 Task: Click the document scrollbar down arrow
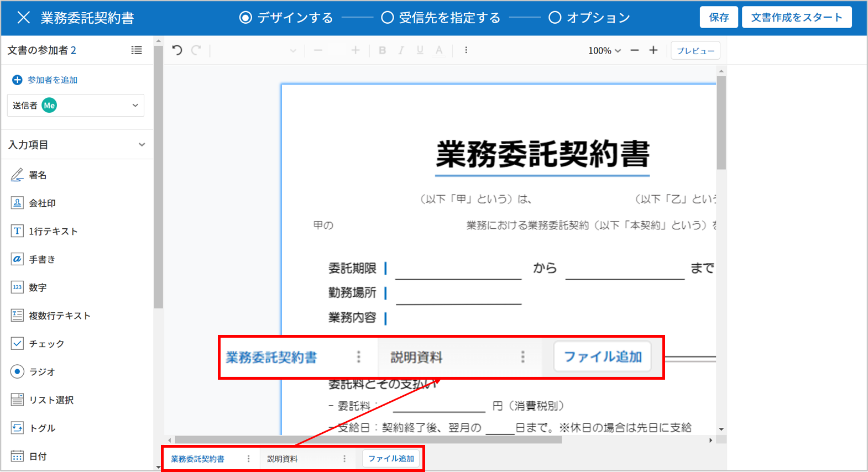click(721, 429)
